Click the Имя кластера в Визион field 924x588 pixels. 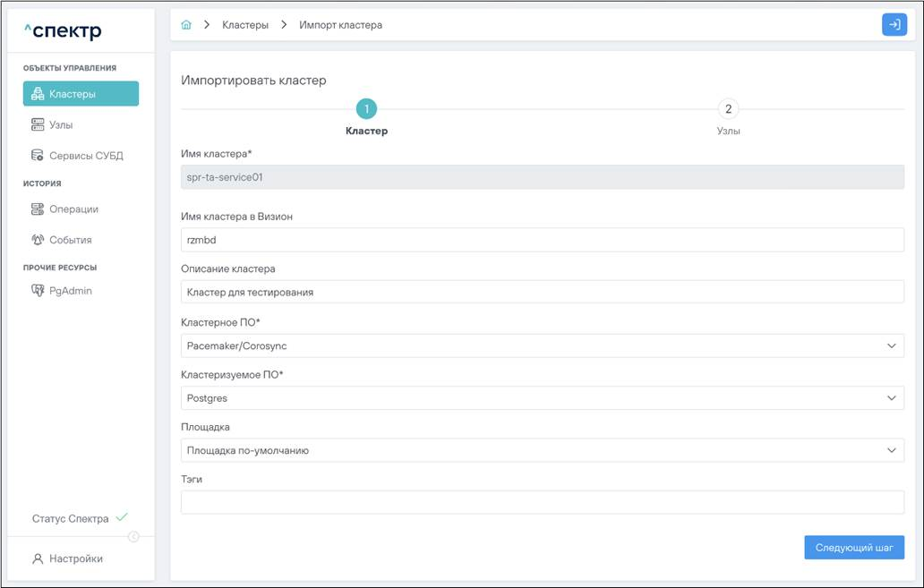(x=542, y=240)
